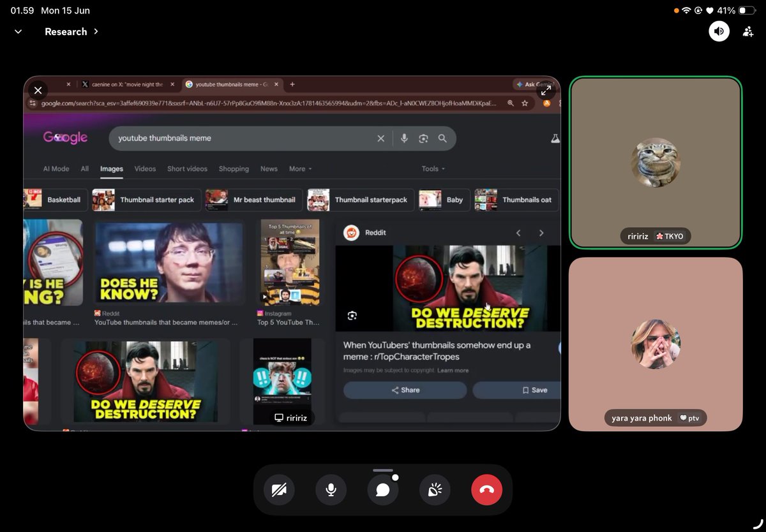Click the magnifier search icon
766x532 pixels.
442,138
